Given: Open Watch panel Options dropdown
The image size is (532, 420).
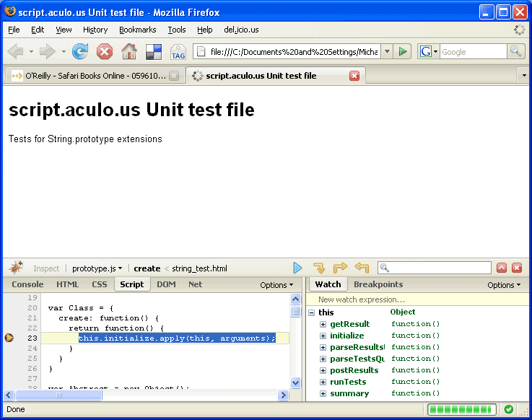Looking at the screenshot, I should point(504,285).
